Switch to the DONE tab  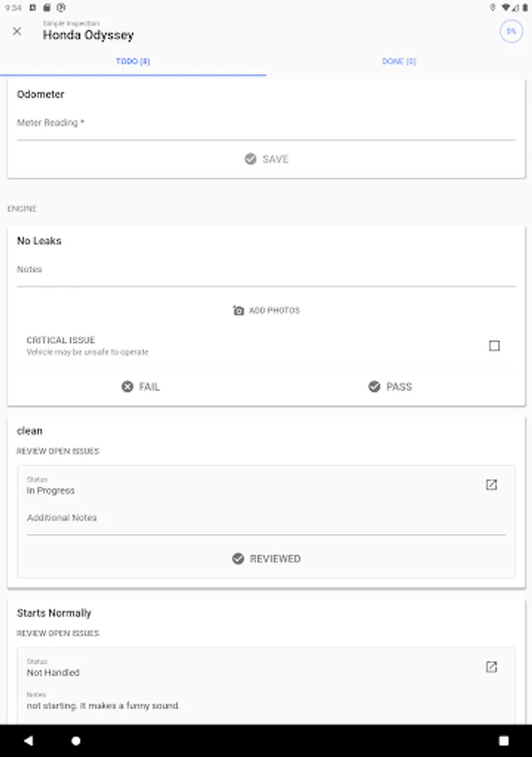coord(398,61)
